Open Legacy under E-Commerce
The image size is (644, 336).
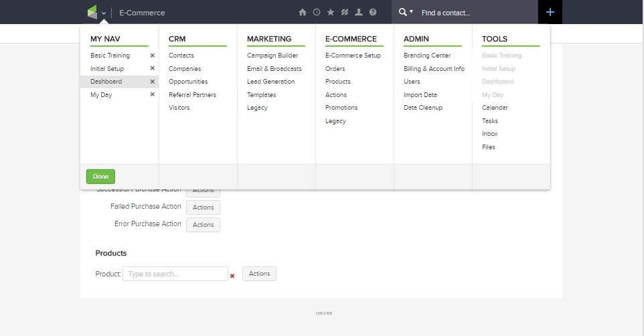coord(335,121)
